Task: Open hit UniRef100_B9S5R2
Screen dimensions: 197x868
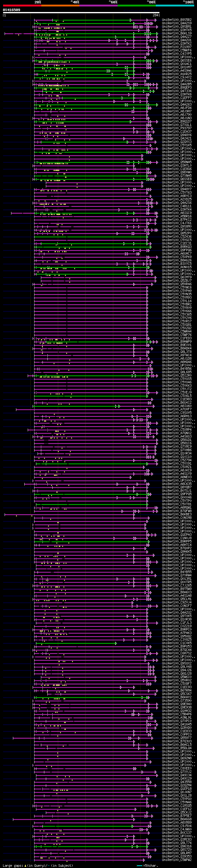Action: click(176, 20)
